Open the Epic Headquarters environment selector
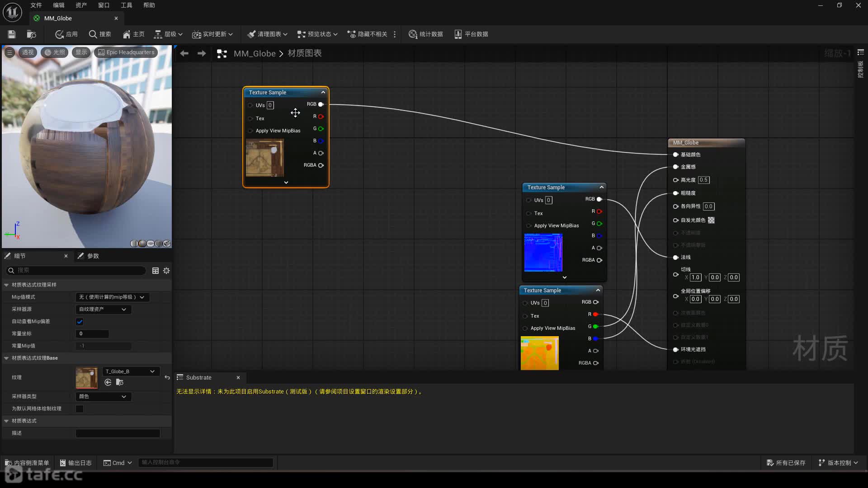This screenshot has height=488, width=868. coord(126,52)
